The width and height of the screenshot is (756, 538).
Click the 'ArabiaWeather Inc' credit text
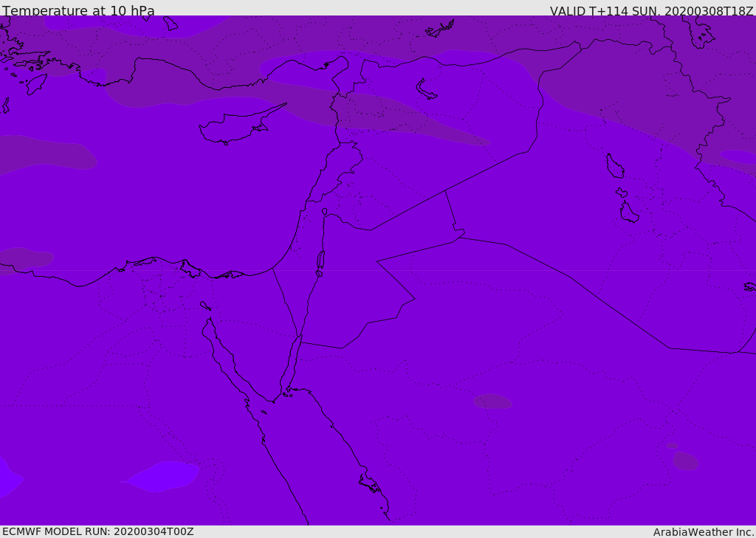(703, 532)
